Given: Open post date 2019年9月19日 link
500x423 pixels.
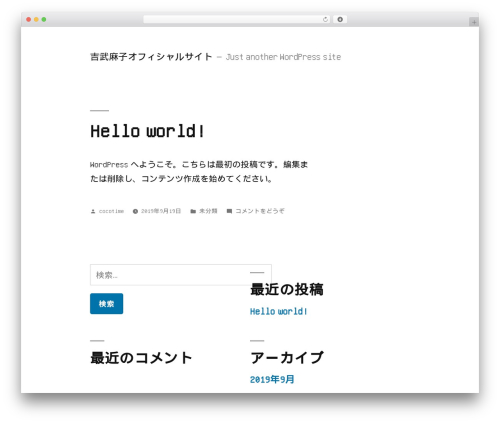Looking at the screenshot, I should click(x=161, y=211).
